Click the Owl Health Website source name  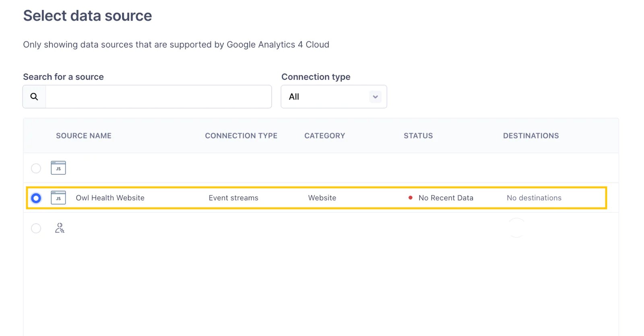(x=110, y=198)
